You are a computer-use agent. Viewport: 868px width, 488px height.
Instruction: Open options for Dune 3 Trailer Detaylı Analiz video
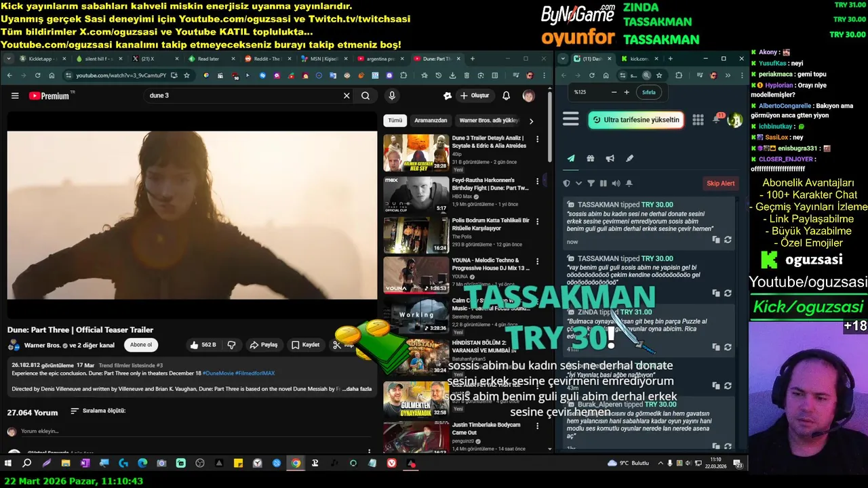point(538,139)
